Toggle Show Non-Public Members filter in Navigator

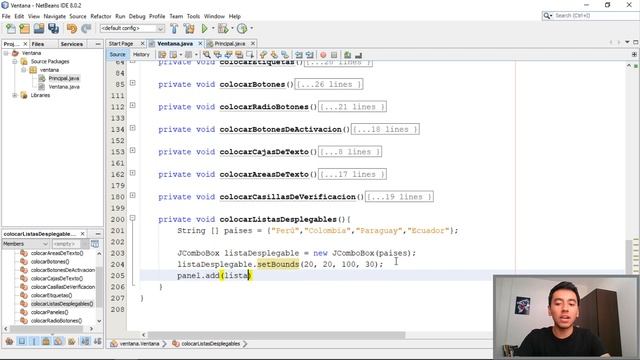pos(46,341)
